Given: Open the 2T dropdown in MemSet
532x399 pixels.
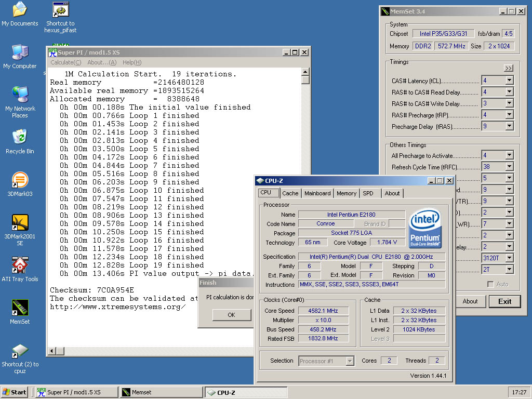Looking at the screenshot, I should (509, 270).
